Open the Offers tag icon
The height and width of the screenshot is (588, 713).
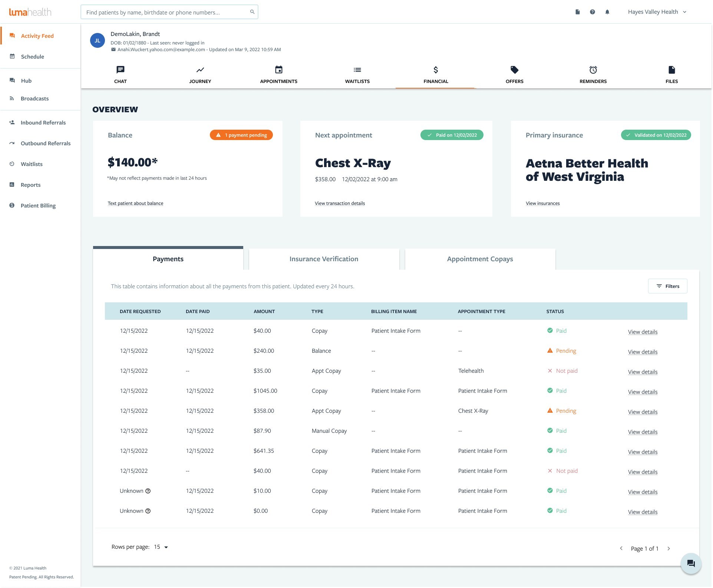(515, 70)
